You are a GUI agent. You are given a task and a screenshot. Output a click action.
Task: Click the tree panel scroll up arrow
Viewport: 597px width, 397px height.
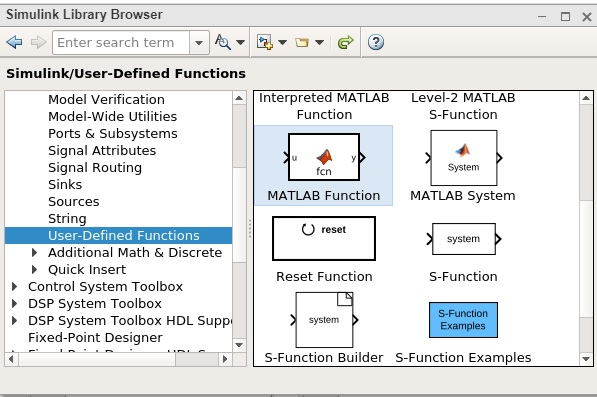[239, 98]
